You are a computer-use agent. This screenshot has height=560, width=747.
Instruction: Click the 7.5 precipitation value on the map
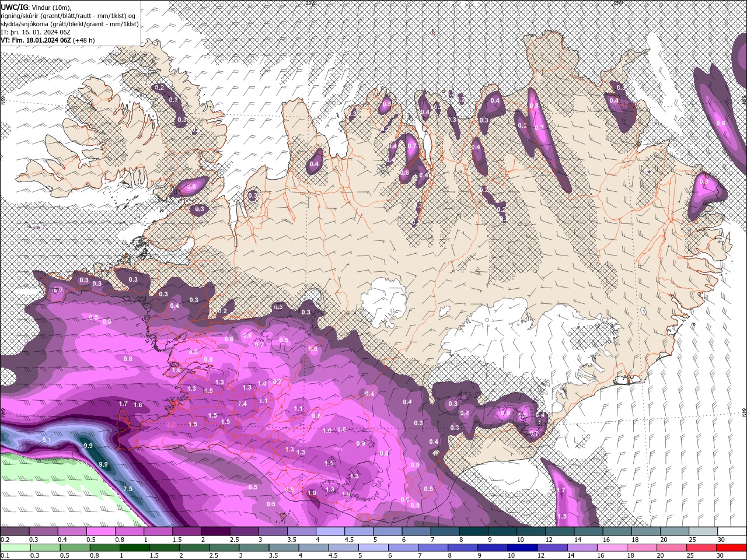point(128,489)
